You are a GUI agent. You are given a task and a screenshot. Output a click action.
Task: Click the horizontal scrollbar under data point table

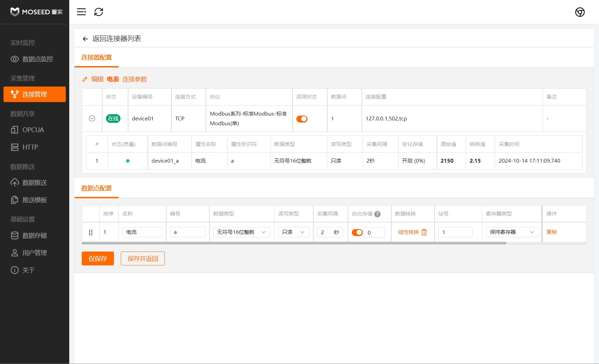(x=294, y=243)
